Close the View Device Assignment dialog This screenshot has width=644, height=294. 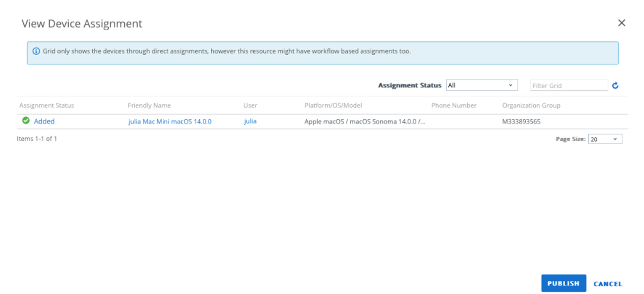coord(621,23)
